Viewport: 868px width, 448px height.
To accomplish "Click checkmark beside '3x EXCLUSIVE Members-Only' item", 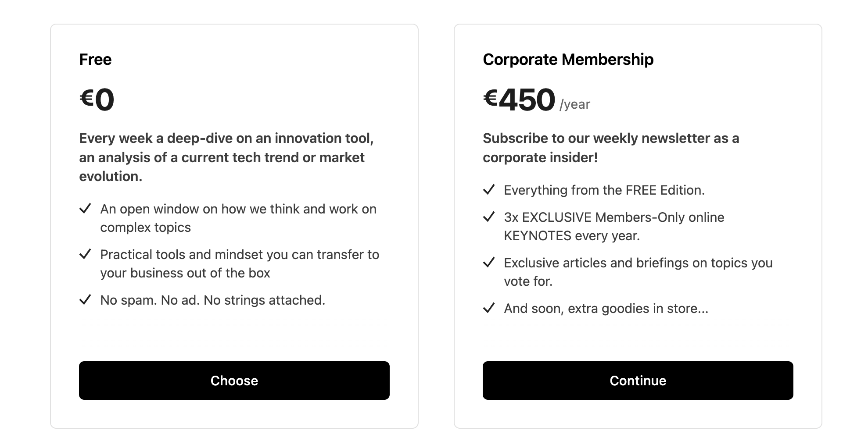I will click(x=489, y=217).
